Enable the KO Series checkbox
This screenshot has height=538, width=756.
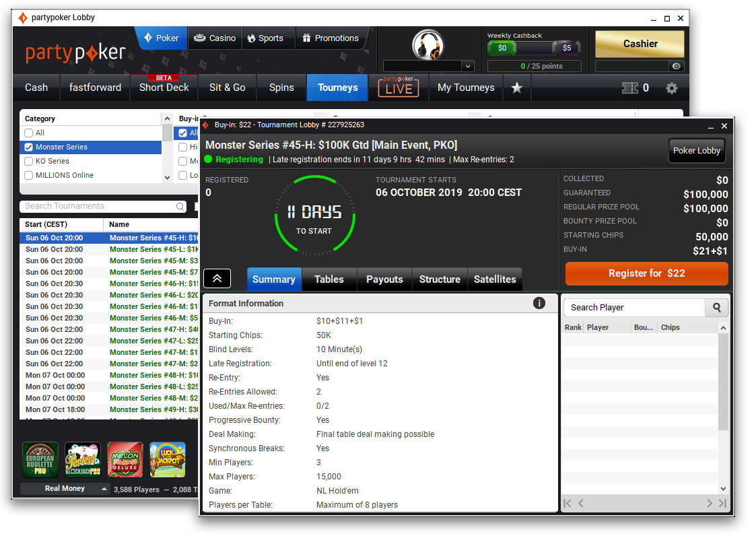tap(28, 161)
